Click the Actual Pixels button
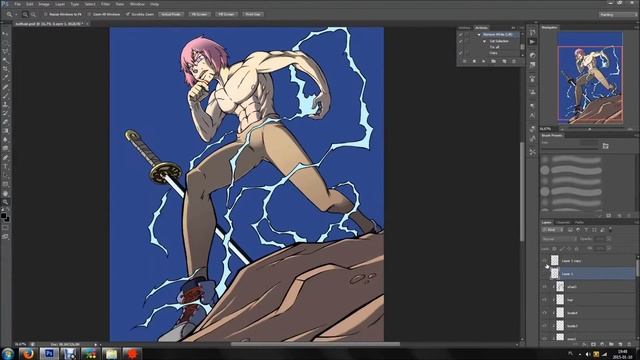The height and width of the screenshot is (360, 640). pos(171,14)
